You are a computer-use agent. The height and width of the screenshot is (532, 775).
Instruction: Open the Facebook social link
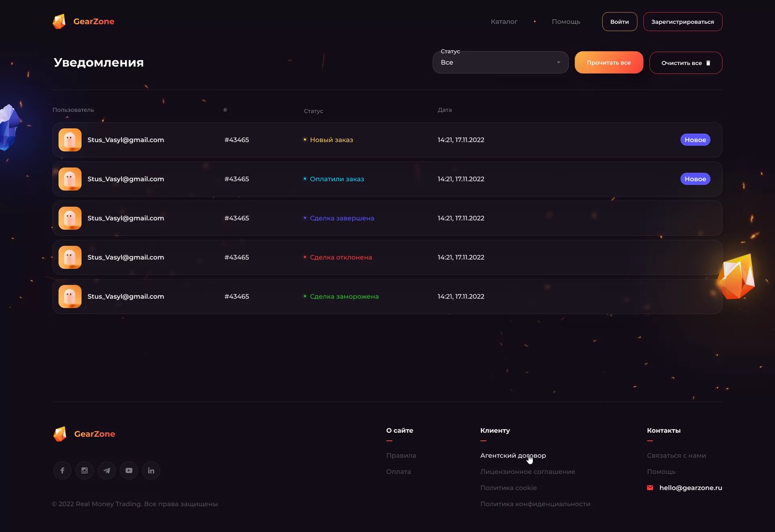pos(62,470)
